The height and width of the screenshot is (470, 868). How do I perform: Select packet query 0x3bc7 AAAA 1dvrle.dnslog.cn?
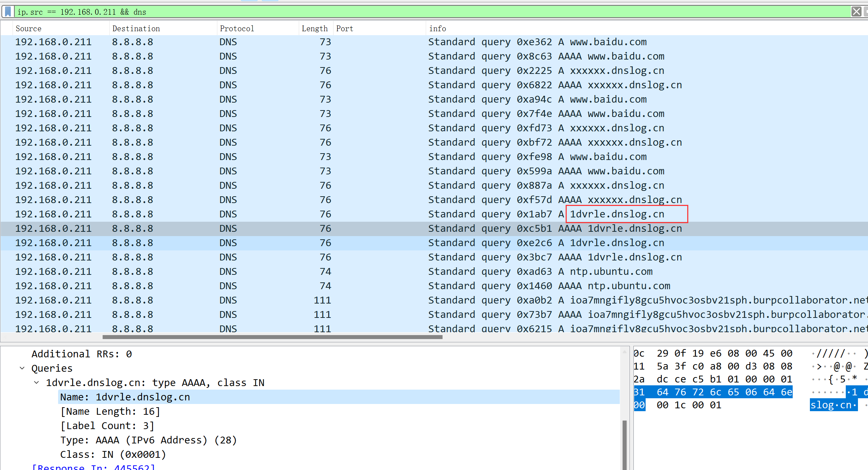pos(434,257)
